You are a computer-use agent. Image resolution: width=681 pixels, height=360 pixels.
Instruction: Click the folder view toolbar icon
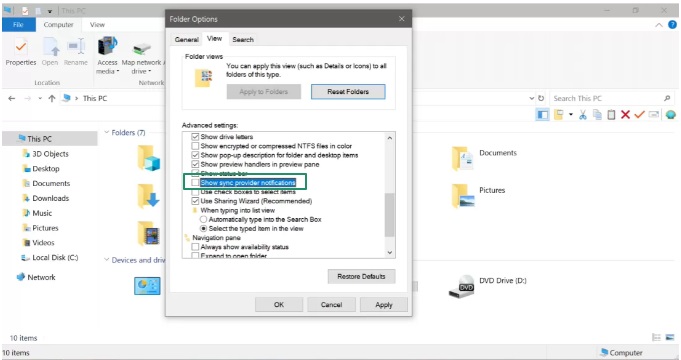click(x=559, y=115)
